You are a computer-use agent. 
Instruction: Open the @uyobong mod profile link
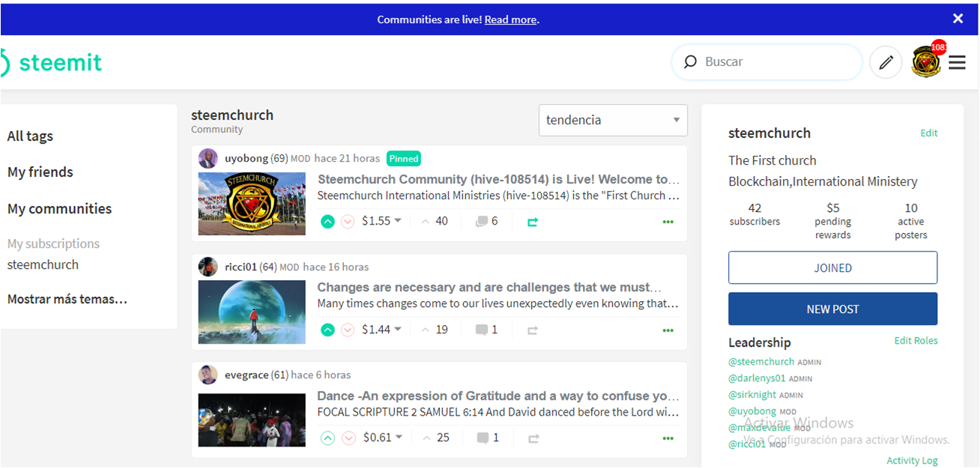pyautogui.click(x=752, y=411)
